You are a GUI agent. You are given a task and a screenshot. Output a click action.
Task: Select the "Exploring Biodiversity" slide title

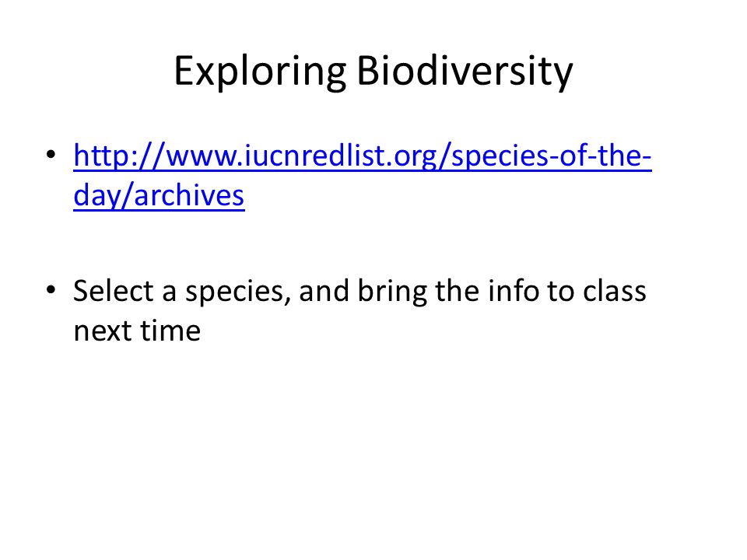[373, 72]
